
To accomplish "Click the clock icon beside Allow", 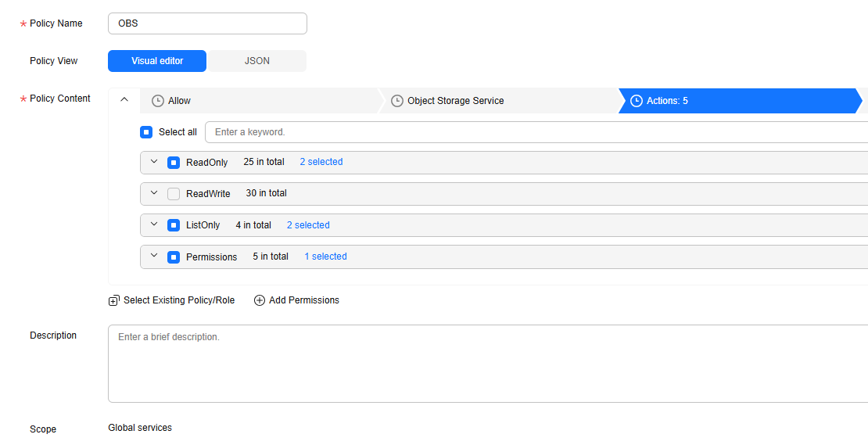I will 158,101.
